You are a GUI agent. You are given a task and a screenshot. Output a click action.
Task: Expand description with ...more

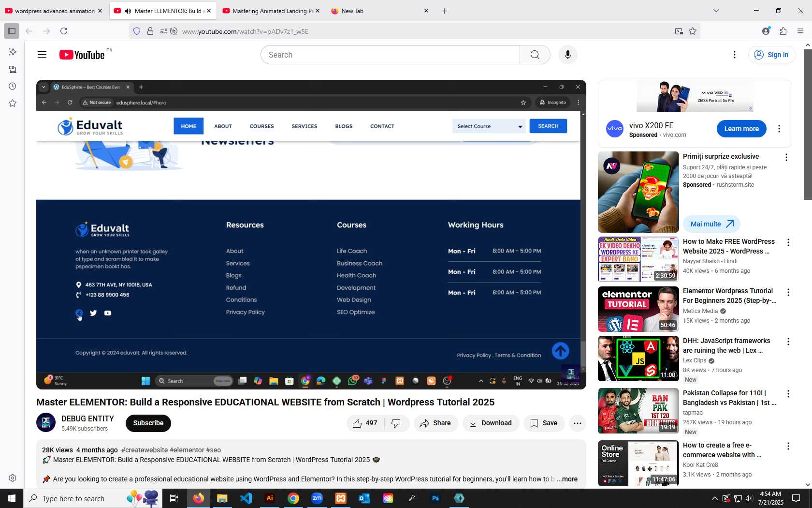coord(567,479)
